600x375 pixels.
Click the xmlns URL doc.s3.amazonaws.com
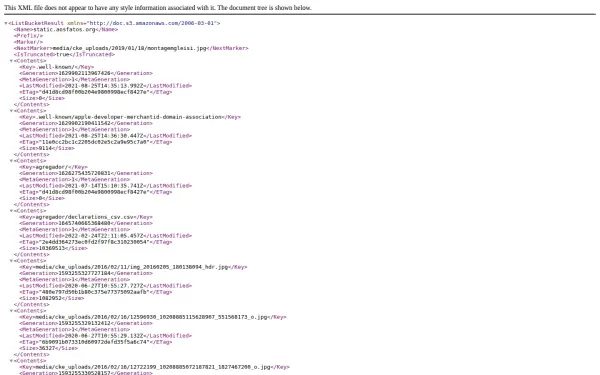click(152, 23)
